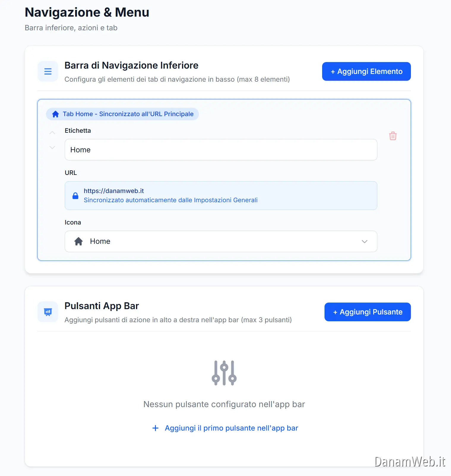This screenshot has height=476, width=451.
Task: Click the locked URL https://danamweb.it box
Action: pyautogui.click(x=221, y=195)
